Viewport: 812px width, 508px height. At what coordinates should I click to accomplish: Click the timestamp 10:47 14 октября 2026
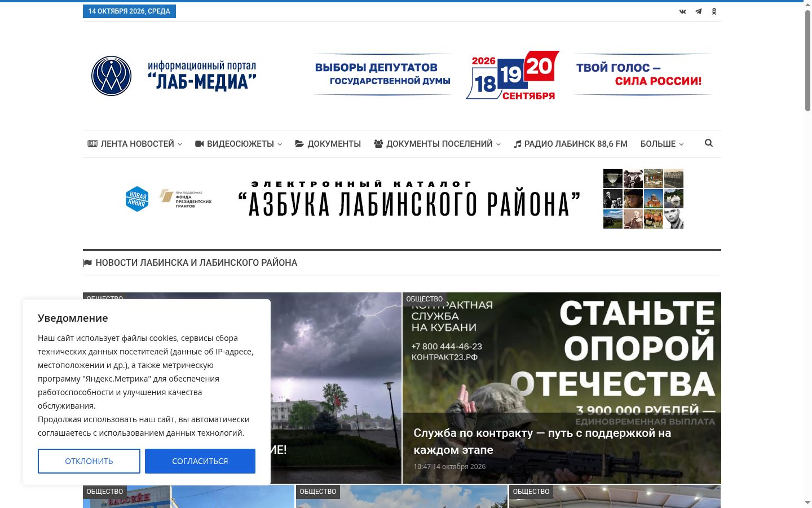click(x=449, y=467)
